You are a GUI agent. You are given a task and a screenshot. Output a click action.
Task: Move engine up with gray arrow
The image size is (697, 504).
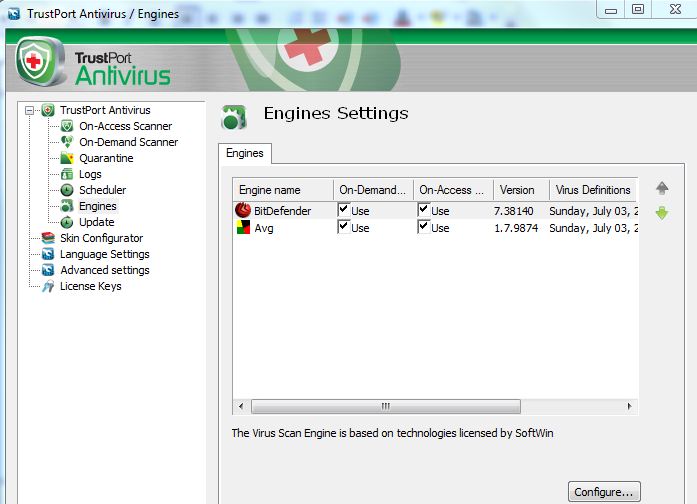coord(661,189)
